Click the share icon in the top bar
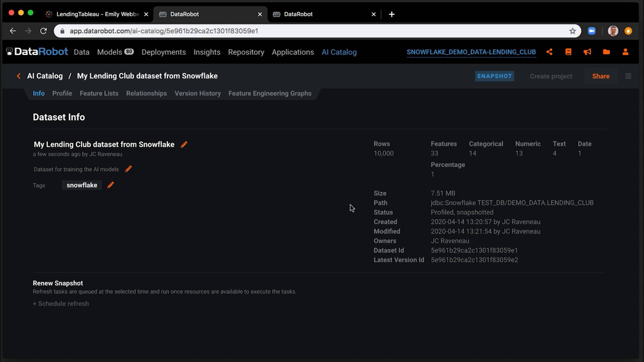The height and width of the screenshot is (362, 644). pos(549,52)
